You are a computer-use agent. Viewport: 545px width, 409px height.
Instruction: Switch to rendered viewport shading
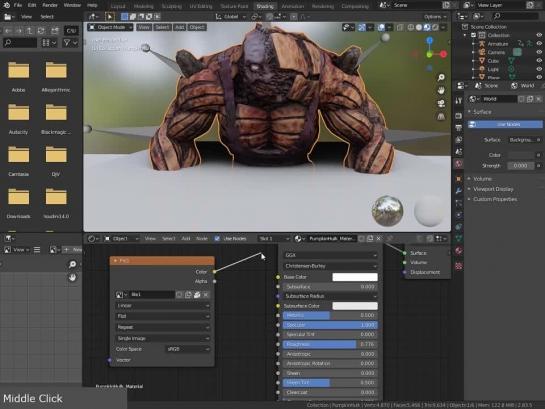pos(435,27)
